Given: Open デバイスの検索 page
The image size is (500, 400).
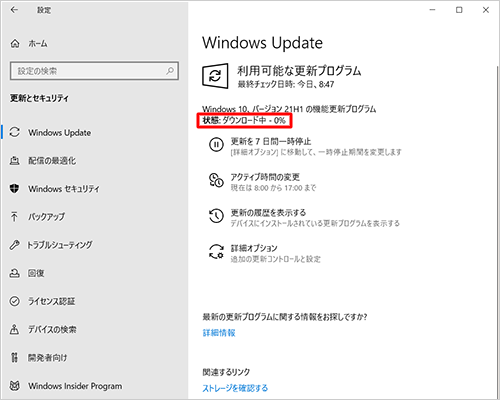Looking at the screenshot, I should (52, 329).
